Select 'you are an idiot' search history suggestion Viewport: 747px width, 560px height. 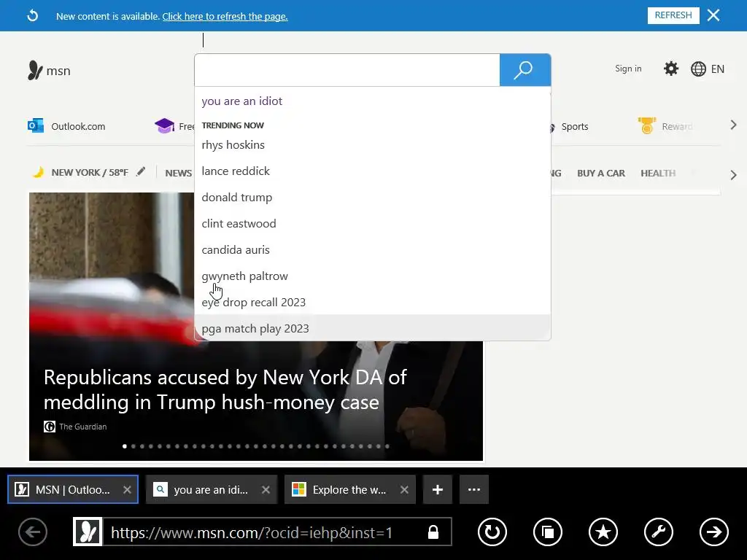pyautogui.click(x=373, y=101)
